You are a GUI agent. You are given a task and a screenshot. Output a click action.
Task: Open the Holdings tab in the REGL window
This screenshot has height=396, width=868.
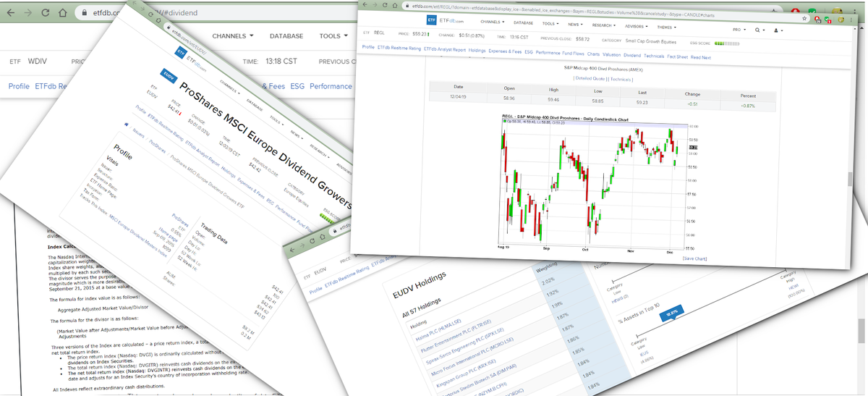pyautogui.click(x=477, y=50)
